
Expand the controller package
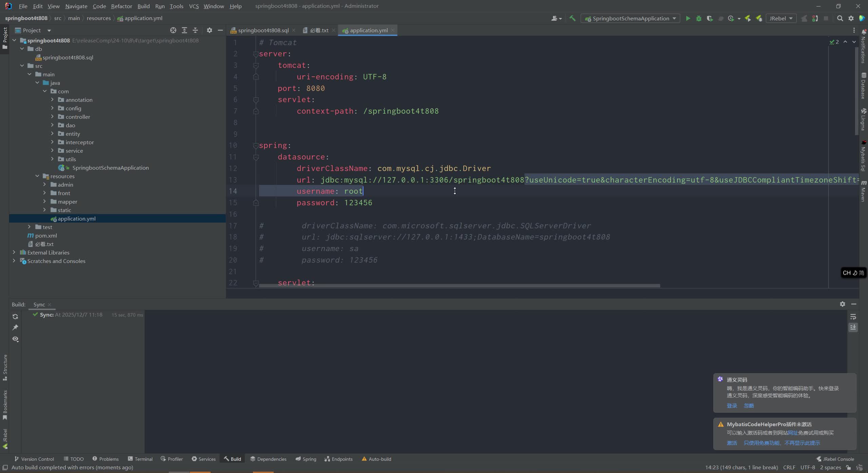[x=53, y=116]
